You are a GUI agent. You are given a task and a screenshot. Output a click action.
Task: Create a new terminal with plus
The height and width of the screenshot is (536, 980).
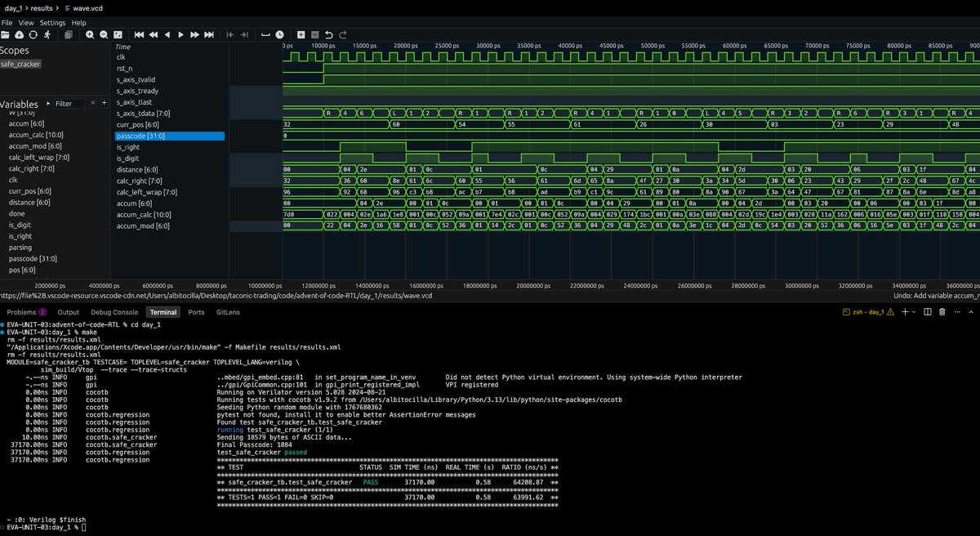tap(905, 312)
